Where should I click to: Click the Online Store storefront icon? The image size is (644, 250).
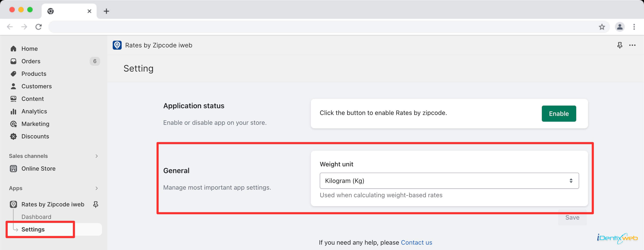13,169
